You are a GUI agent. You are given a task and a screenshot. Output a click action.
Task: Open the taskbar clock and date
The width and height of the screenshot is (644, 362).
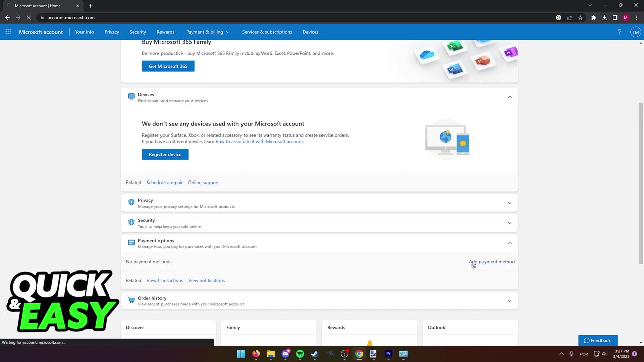622,354
